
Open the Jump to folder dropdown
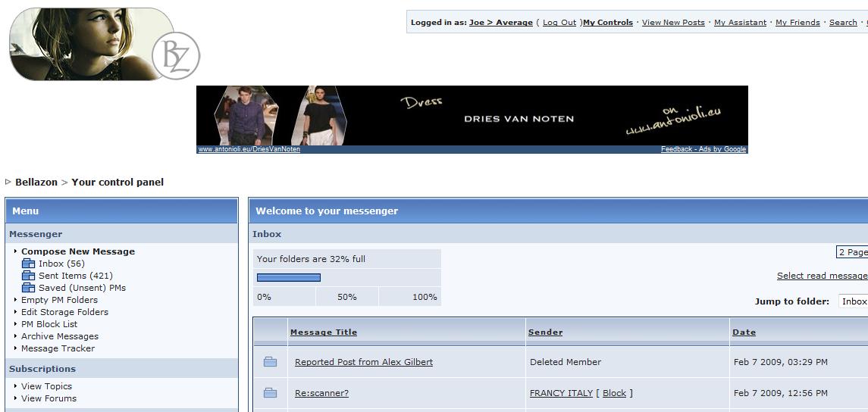point(853,301)
